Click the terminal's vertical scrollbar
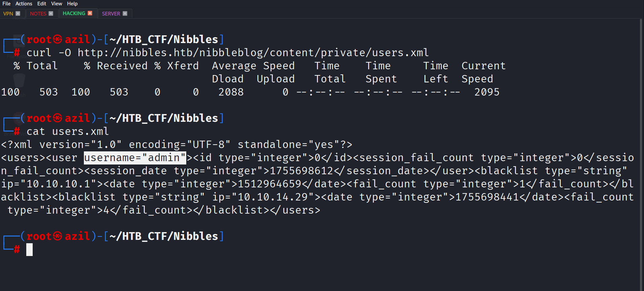The height and width of the screenshot is (291, 644). [x=641, y=151]
